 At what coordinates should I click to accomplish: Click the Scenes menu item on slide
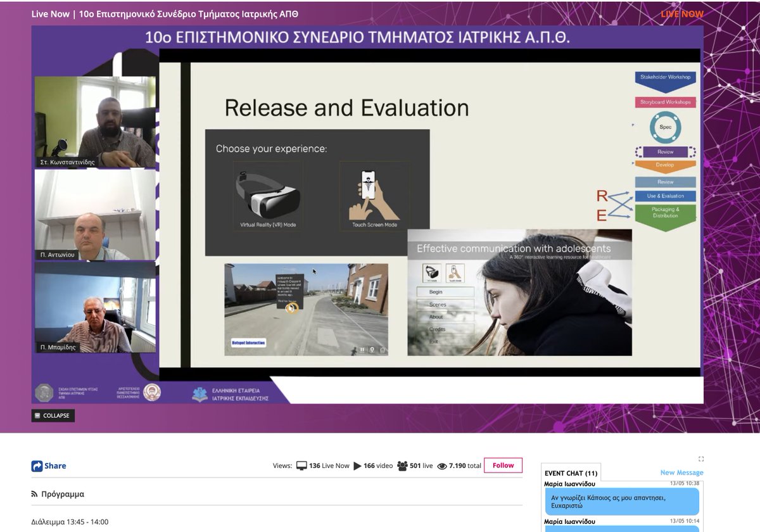point(445,305)
